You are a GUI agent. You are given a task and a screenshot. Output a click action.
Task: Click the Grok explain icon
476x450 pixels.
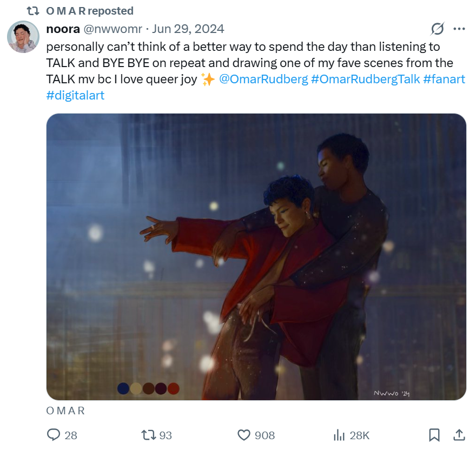[437, 29]
